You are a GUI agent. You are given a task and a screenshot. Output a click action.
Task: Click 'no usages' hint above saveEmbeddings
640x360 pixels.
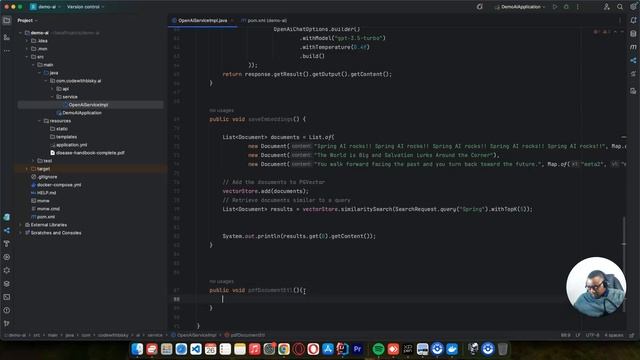coord(221,111)
